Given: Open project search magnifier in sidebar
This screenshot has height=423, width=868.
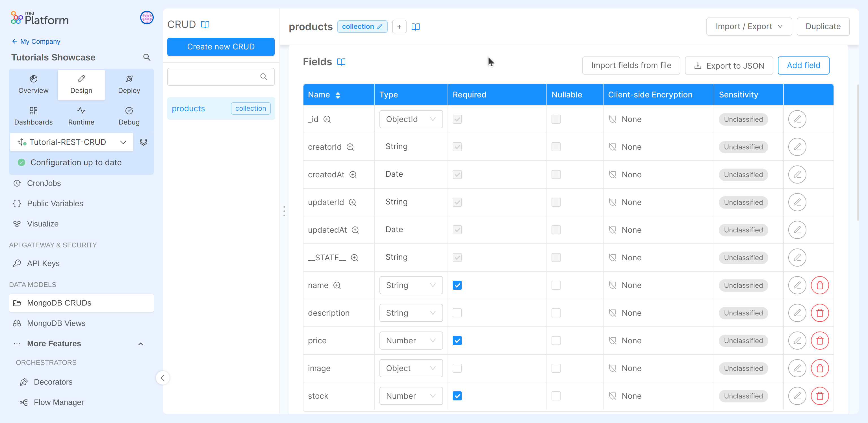Looking at the screenshot, I should pyautogui.click(x=147, y=57).
